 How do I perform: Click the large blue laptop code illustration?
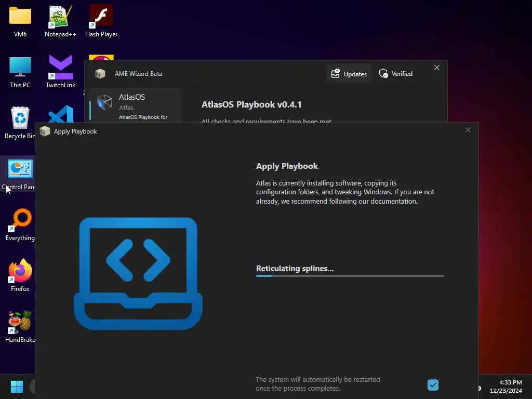[138, 273]
